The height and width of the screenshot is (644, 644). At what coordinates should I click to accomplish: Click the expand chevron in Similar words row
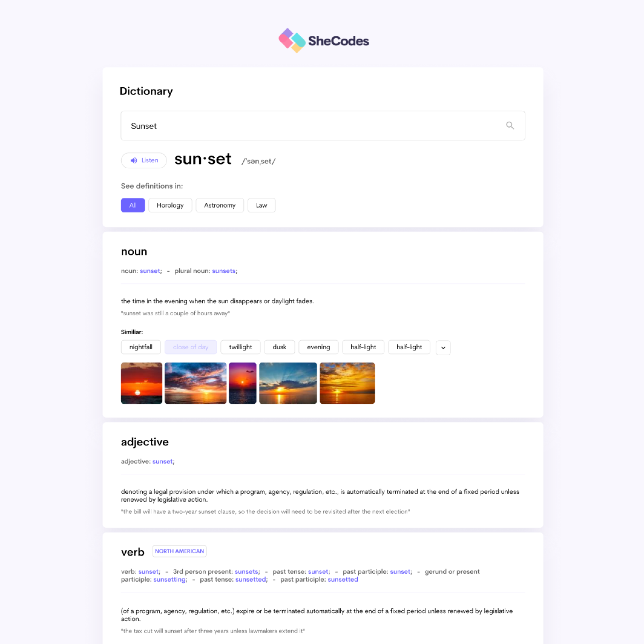[444, 347]
